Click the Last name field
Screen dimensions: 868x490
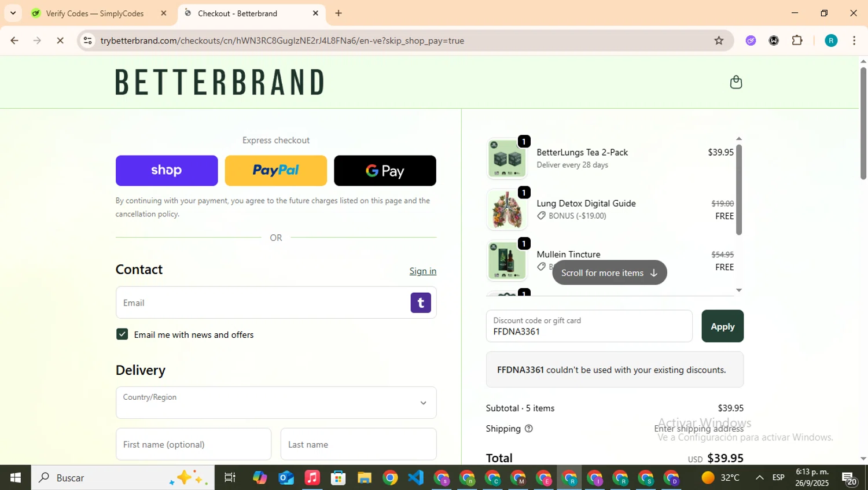(359, 444)
